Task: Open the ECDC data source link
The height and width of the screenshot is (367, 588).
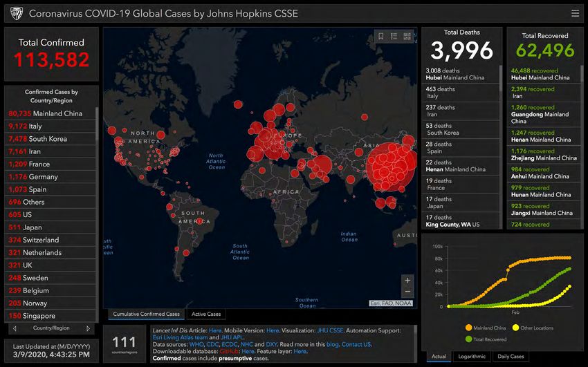Action: [x=230, y=344]
